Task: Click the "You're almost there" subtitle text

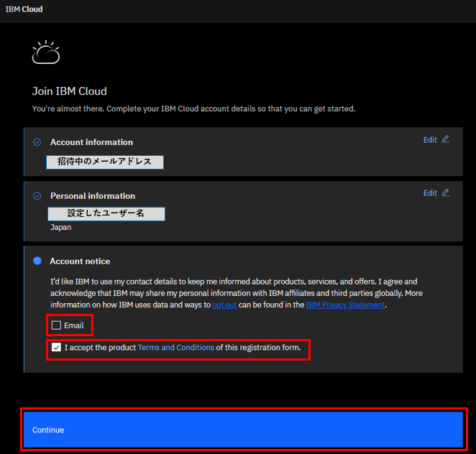Action: pos(193,108)
